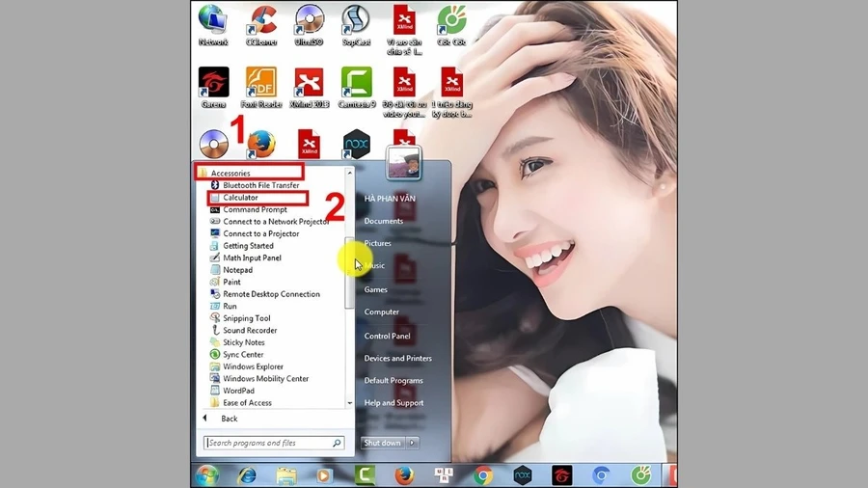
Task: Click the programs list scroll down arrow
Action: (x=349, y=403)
